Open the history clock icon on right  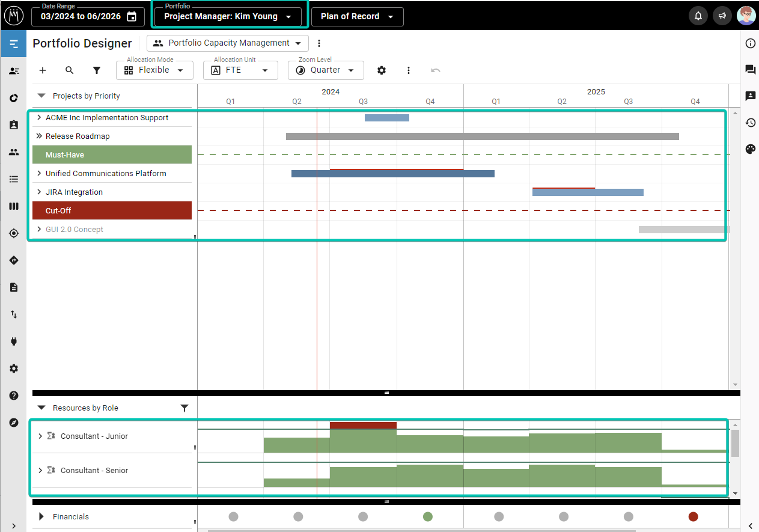[750, 123]
